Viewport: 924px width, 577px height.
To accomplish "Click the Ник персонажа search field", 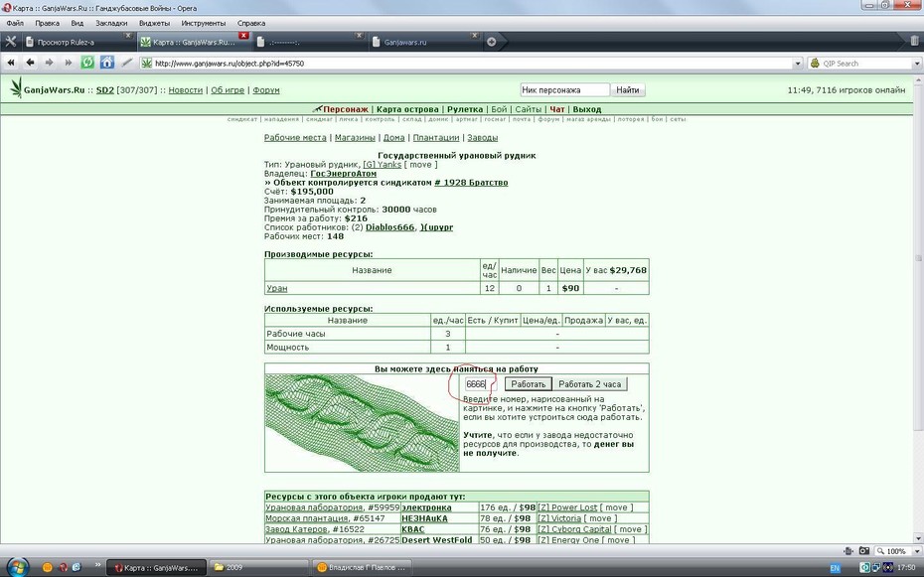I will click(564, 90).
